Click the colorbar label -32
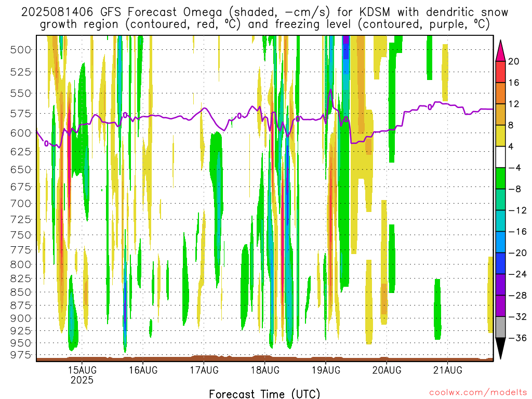 (x=517, y=317)
